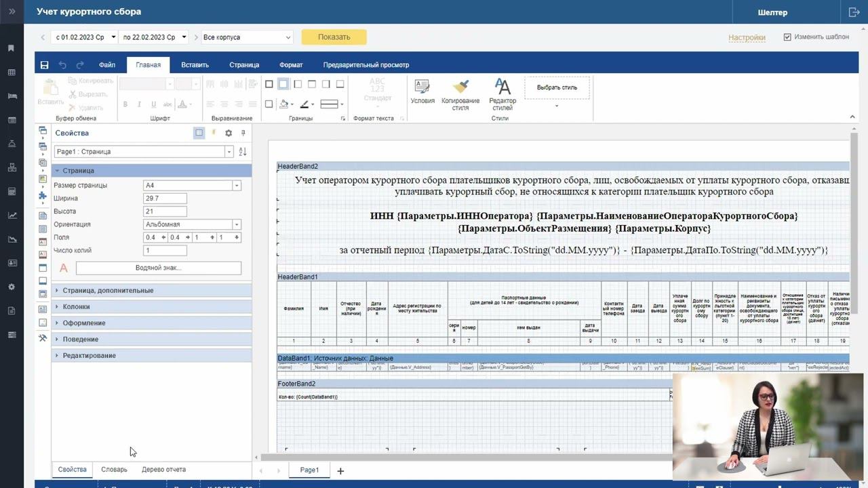
Task: Log out using the exit icon at top right
Action: (854, 12)
